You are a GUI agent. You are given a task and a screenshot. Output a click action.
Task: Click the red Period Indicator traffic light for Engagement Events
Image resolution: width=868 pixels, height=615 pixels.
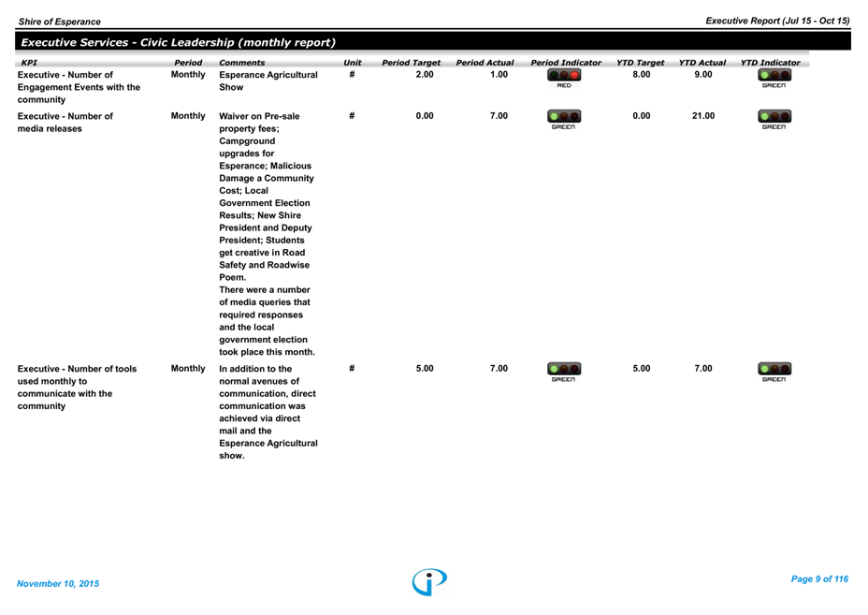pyautogui.click(x=564, y=80)
